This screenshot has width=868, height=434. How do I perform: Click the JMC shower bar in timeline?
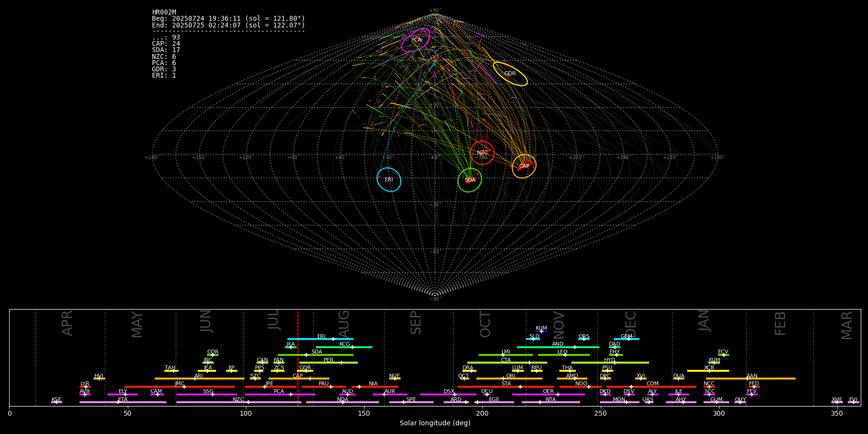coord(180,387)
